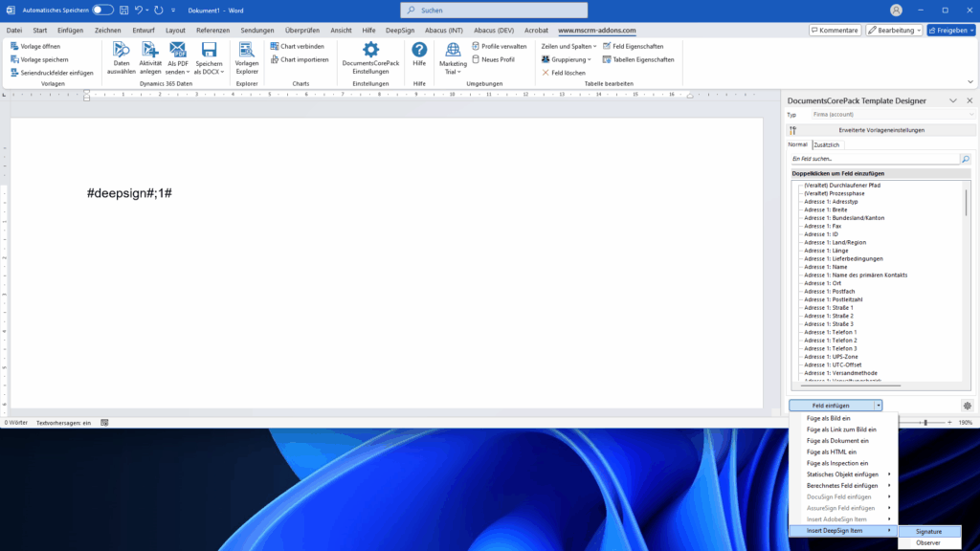980x551 pixels.
Task: Open the Zeilen und Spalten dropdown
Action: tap(568, 46)
